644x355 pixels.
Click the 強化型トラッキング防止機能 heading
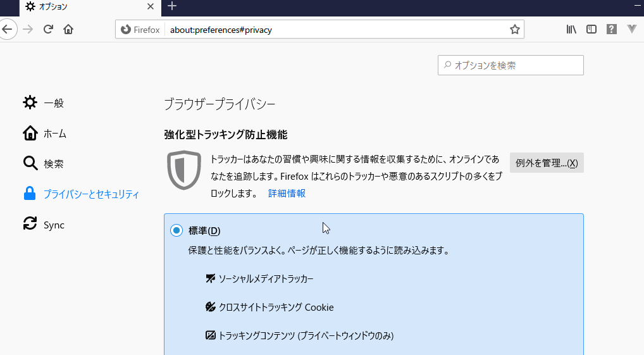[225, 135]
